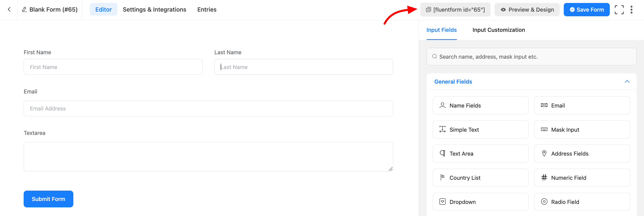Screen dimensions: 644x216
Task: Click the Mask Input keyboard icon
Action: coord(544,129)
